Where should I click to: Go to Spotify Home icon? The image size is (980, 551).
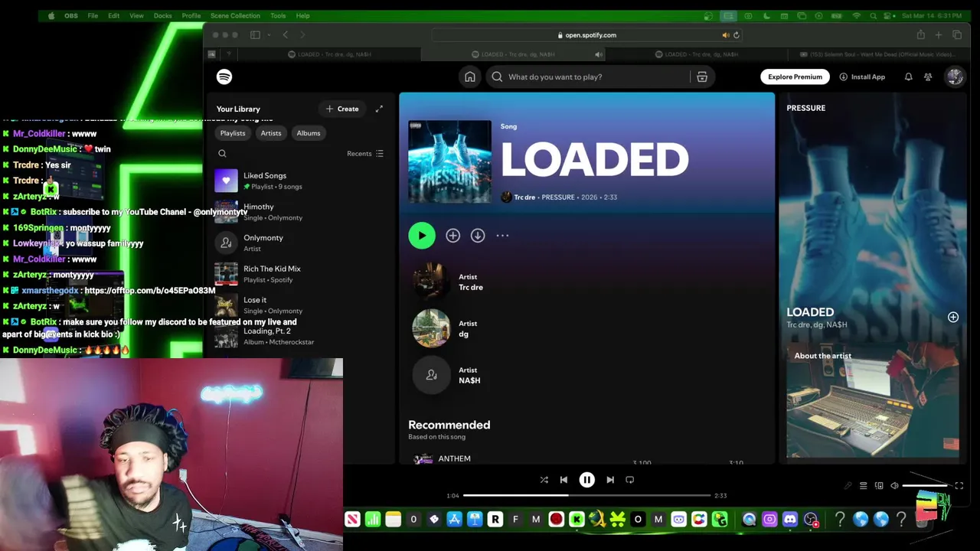click(x=470, y=77)
